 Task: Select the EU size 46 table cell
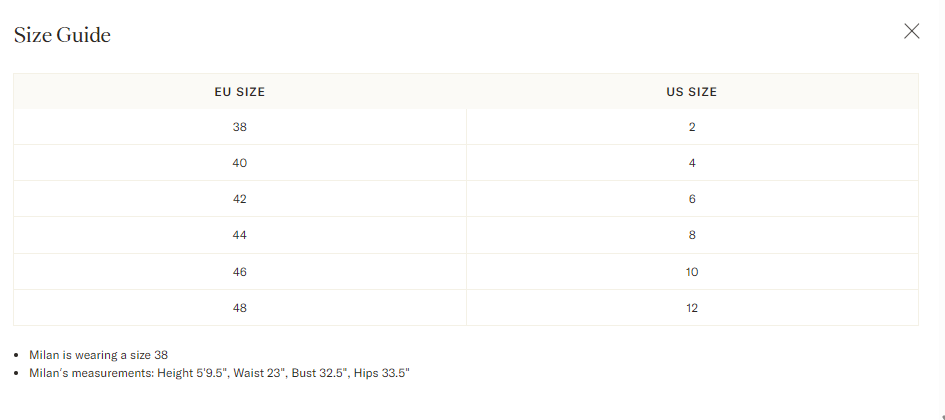click(x=240, y=272)
